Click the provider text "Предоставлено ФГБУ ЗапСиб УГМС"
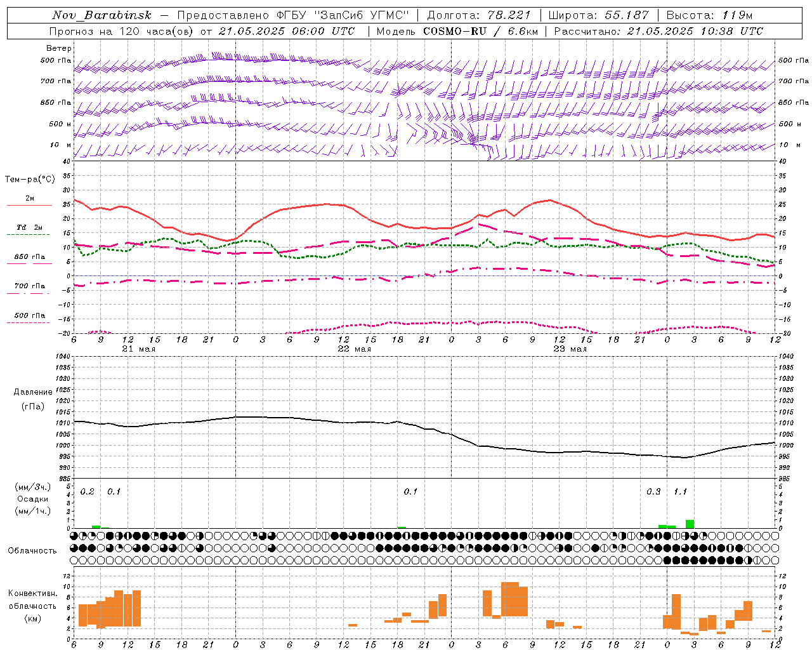Image resolution: width=812 pixels, height=650 pixels. point(293,15)
